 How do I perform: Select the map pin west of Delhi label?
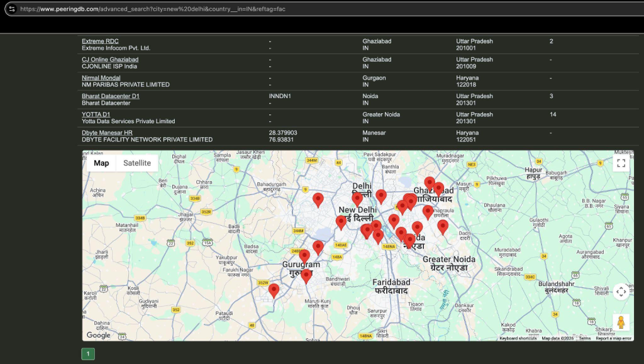pyautogui.click(x=318, y=201)
